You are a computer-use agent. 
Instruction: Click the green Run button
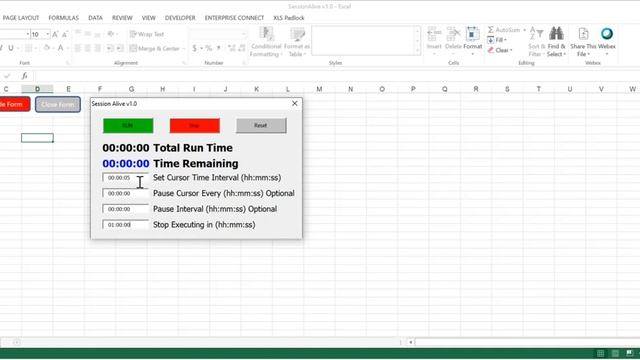click(128, 126)
